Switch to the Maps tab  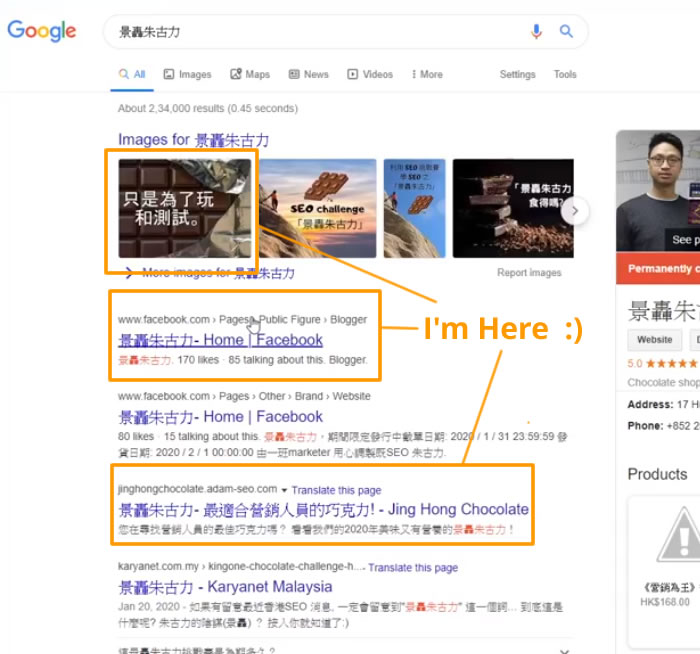coord(250,74)
